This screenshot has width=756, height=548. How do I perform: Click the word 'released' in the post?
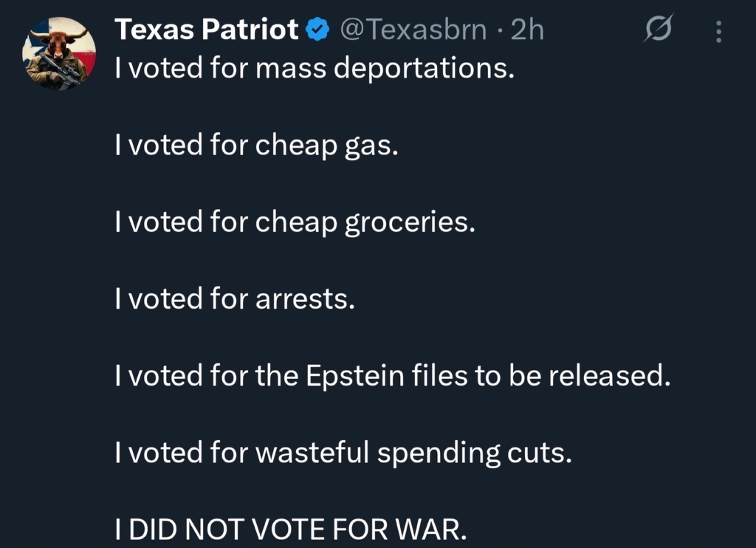(611, 376)
